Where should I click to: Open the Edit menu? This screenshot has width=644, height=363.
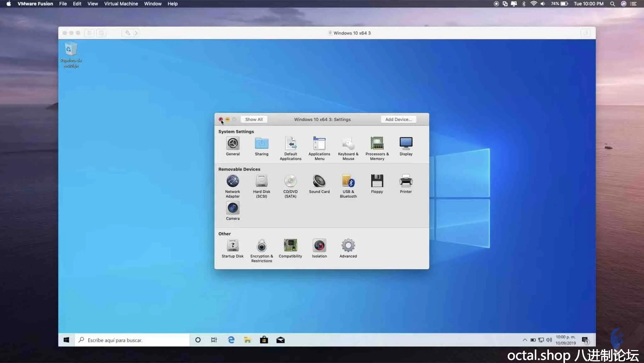(x=77, y=4)
